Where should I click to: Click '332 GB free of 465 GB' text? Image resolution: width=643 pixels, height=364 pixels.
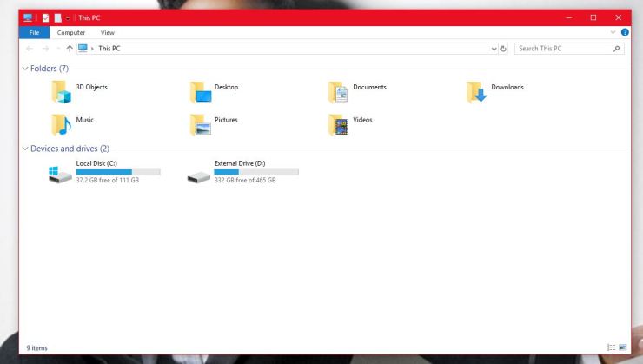click(245, 180)
